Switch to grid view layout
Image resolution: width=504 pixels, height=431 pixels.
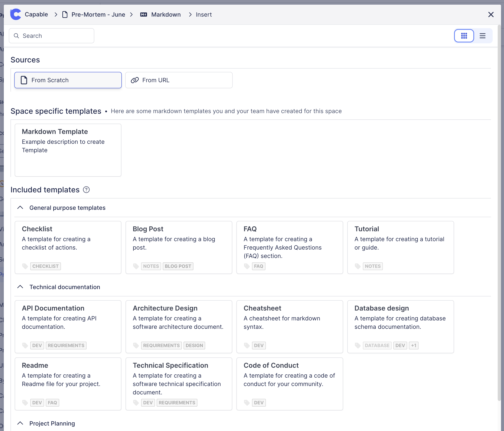click(x=464, y=36)
